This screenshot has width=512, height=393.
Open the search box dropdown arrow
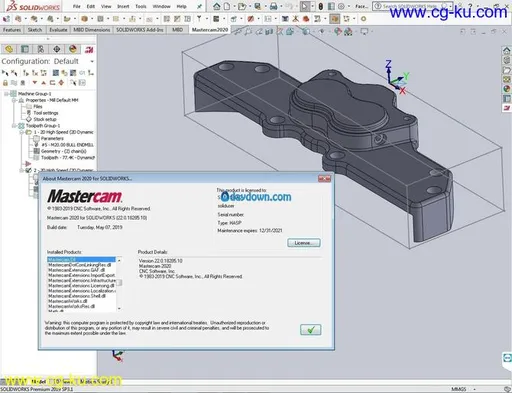pyautogui.click(x=450, y=6)
